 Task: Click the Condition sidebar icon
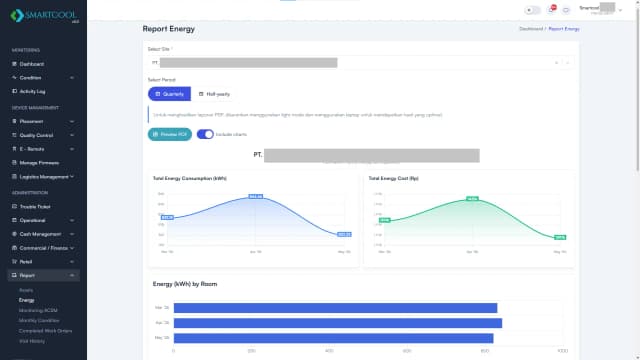[x=14, y=78]
